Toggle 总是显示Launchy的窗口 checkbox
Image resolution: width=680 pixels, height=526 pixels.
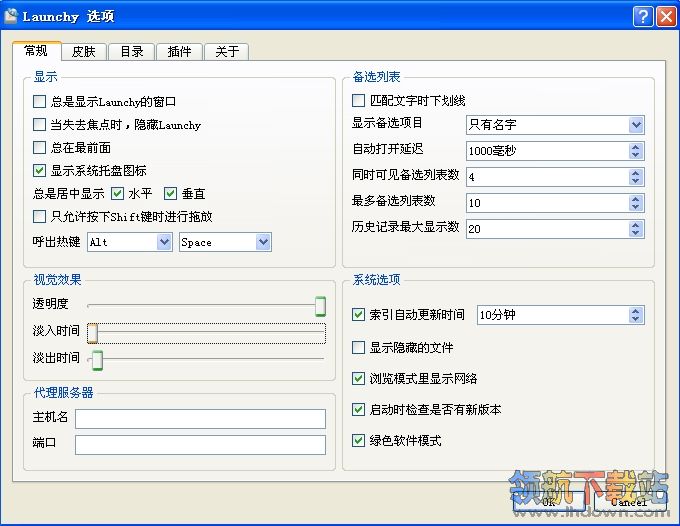(x=39, y=102)
